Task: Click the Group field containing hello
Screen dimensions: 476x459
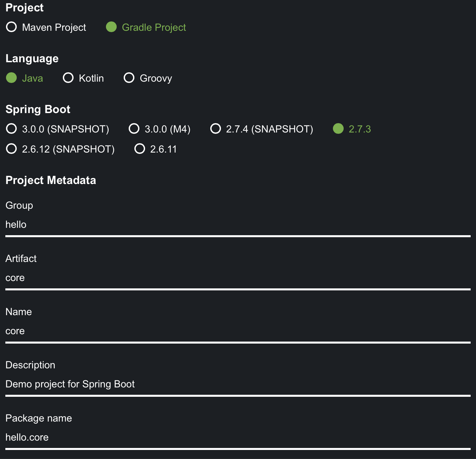Action: click(x=238, y=225)
